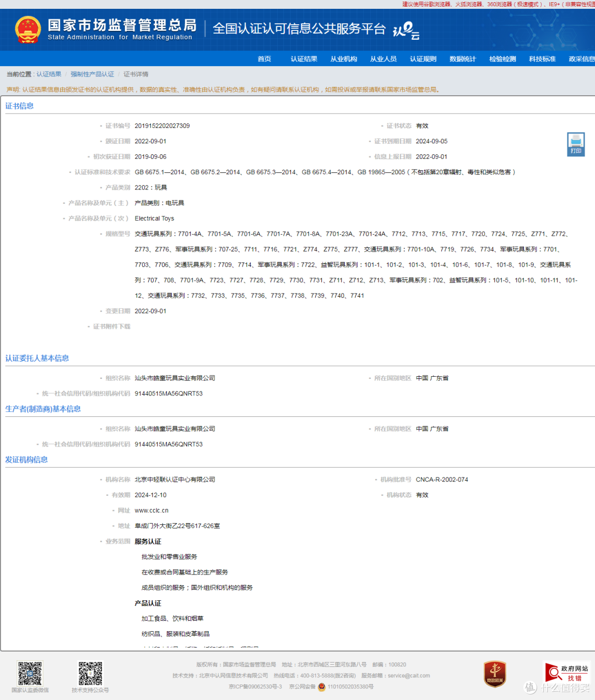Viewport: 595px width, 700px height.
Task: Click the 北京中轻联认证中心有限公司 organization name
Action: coord(175,480)
